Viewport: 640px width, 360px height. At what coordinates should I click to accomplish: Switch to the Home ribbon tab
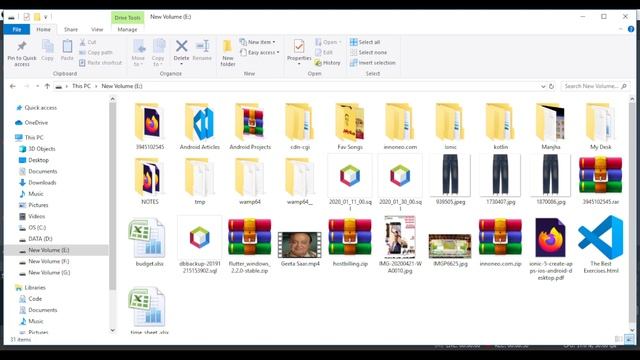(43, 29)
